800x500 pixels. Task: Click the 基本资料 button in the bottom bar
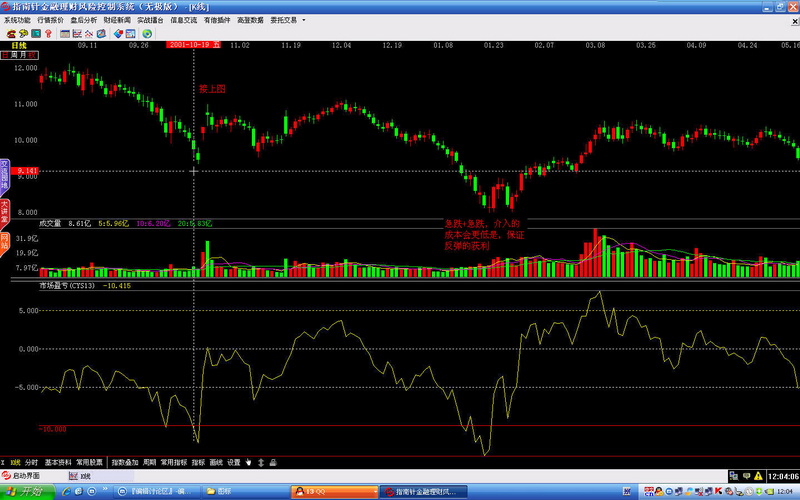pos(57,463)
